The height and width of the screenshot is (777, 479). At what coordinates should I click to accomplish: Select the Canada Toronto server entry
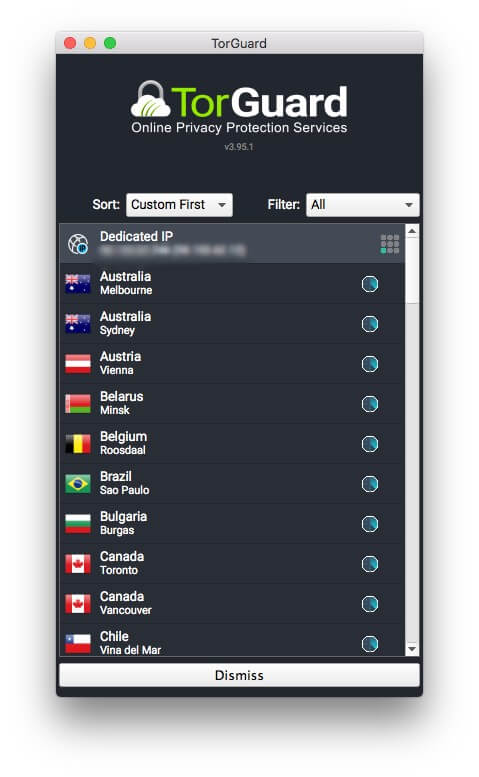click(x=232, y=563)
